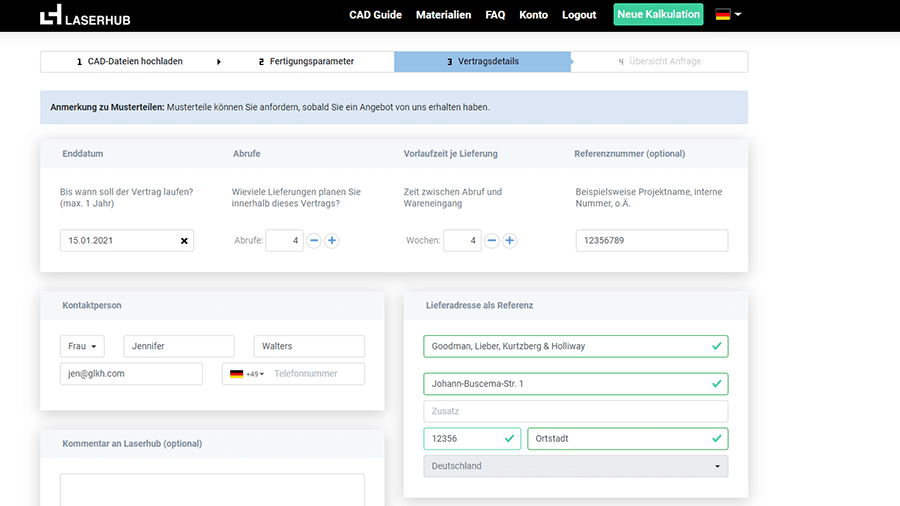Open the Konto account page

pos(533,15)
